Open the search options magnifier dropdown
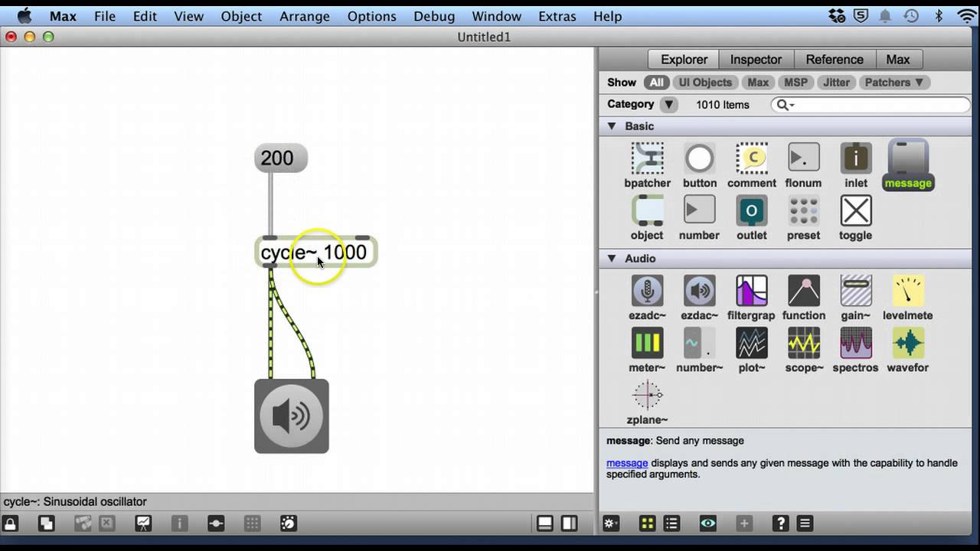Viewport: 980px width, 551px height. [785, 105]
